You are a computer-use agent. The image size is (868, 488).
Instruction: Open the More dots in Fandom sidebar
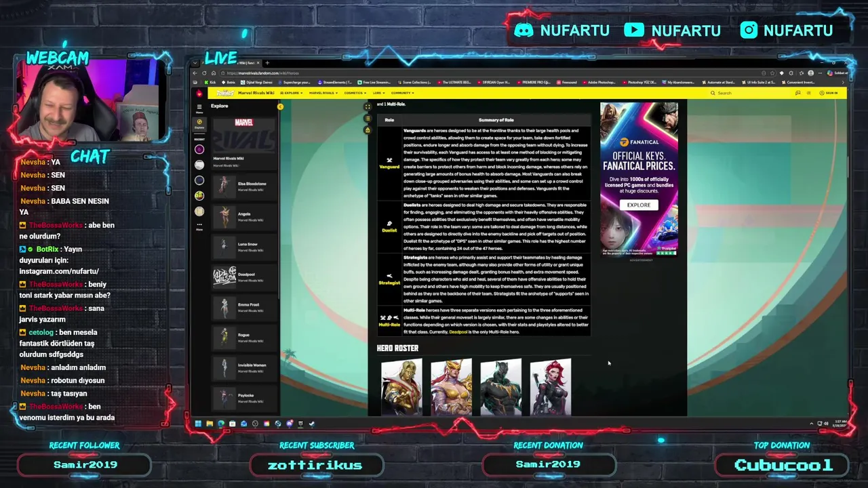(199, 227)
